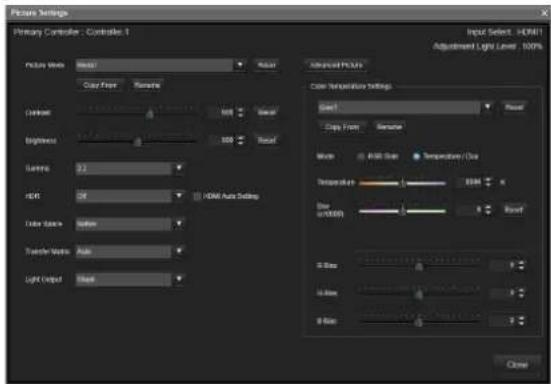The image size is (551, 384).
Task: Open the Color Space dropdown
Action: click(x=130, y=223)
